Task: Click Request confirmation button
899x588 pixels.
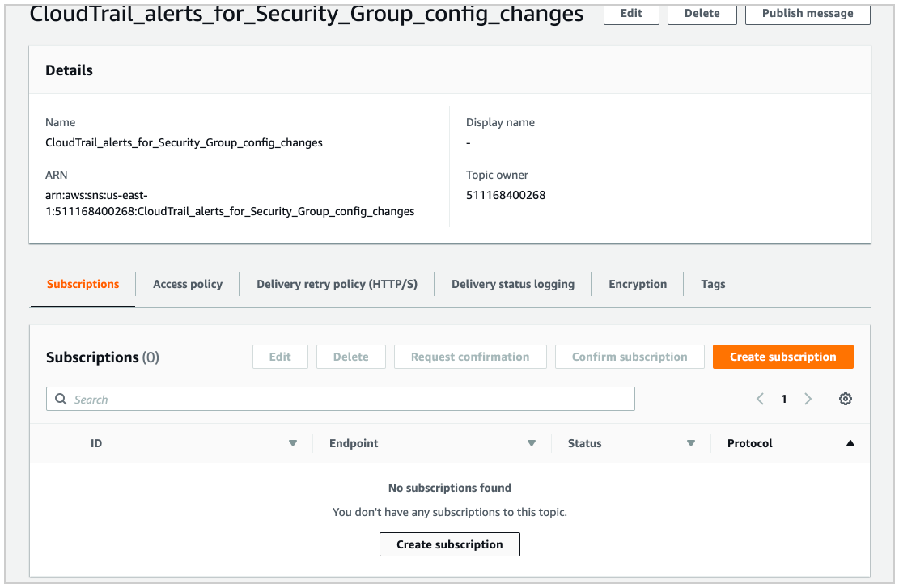Action: click(x=470, y=357)
